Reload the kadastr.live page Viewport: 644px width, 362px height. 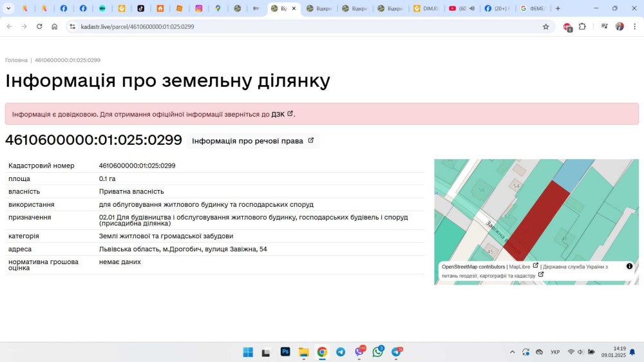click(39, 26)
